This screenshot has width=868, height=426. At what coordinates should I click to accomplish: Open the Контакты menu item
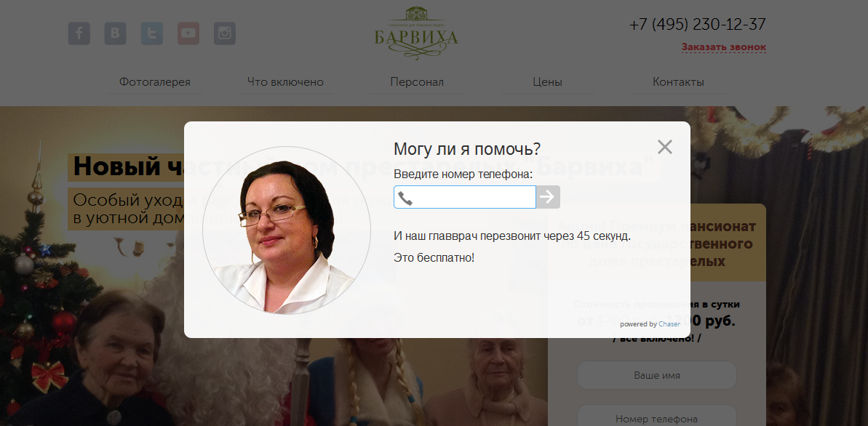tap(678, 82)
